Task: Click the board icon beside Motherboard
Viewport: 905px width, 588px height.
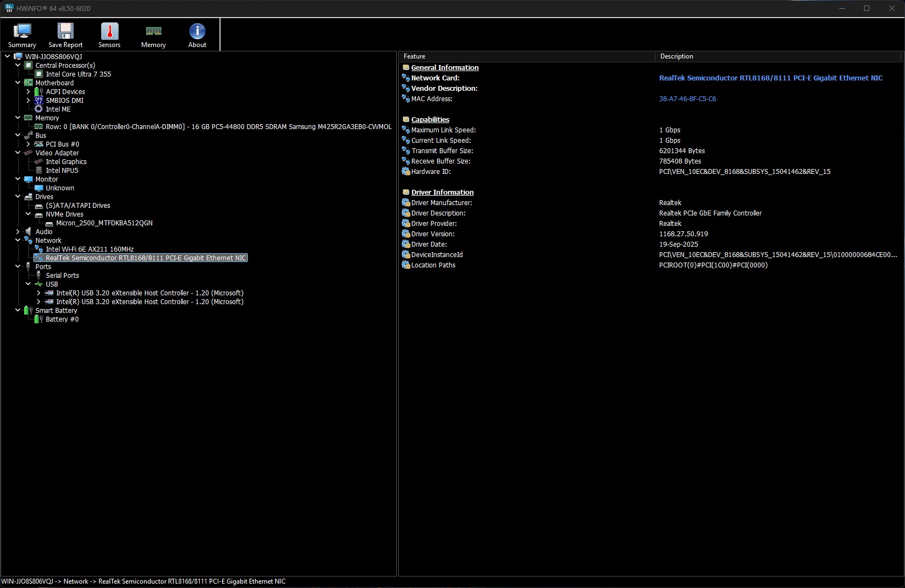Action: tap(28, 83)
